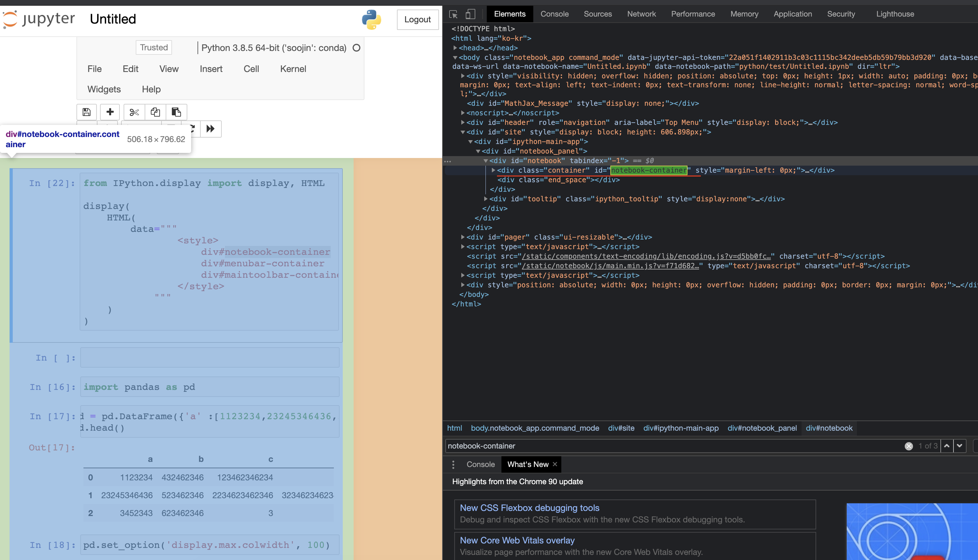
Task: Expand the notebook-container div node
Action: coord(493,170)
